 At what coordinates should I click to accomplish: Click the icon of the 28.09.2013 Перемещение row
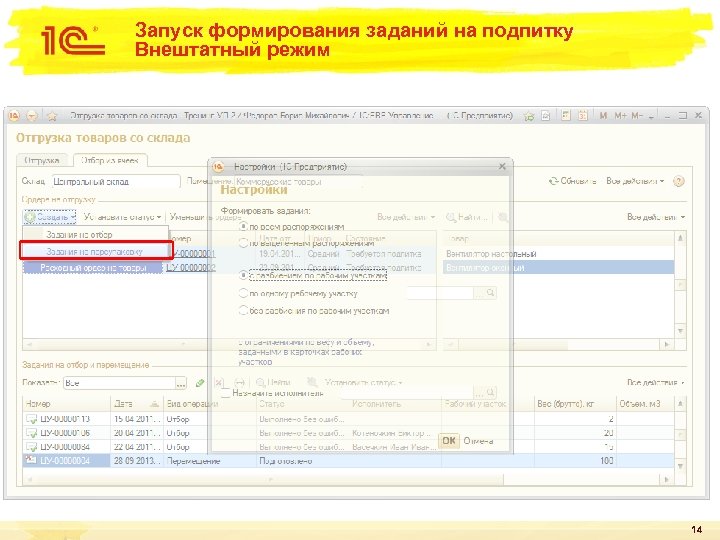[31, 460]
